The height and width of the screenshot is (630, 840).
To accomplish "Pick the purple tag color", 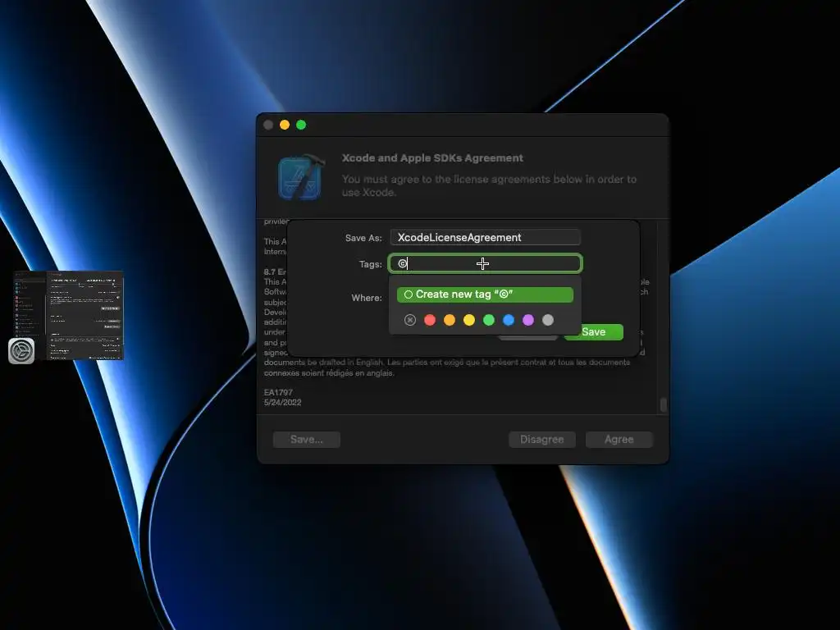I will point(528,320).
